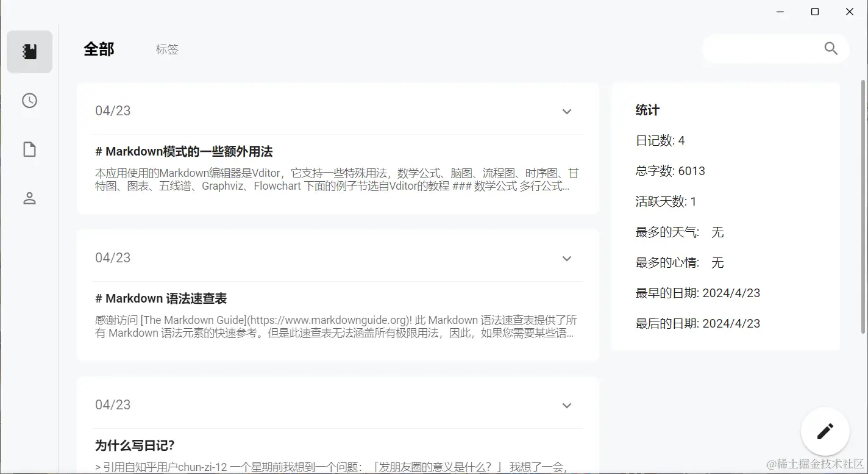Viewport: 868px width, 474px height.
Task: Click the 最早的日期: 2024/4/23 statistic
Action: [698, 293]
